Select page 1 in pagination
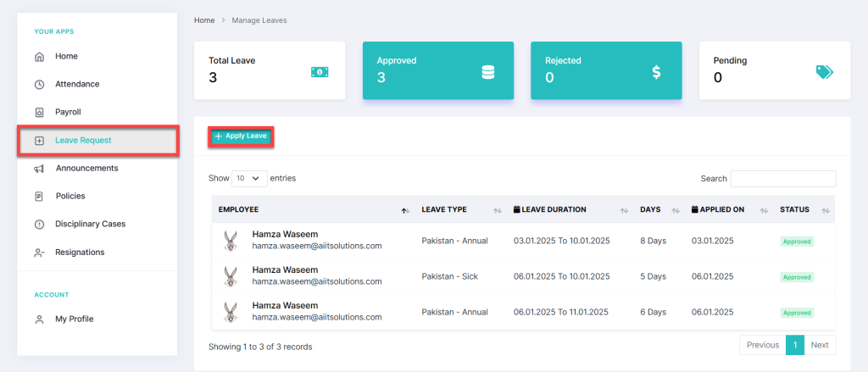Screen dimensions: 868x372 pyautogui.click(x=795, y=345)
